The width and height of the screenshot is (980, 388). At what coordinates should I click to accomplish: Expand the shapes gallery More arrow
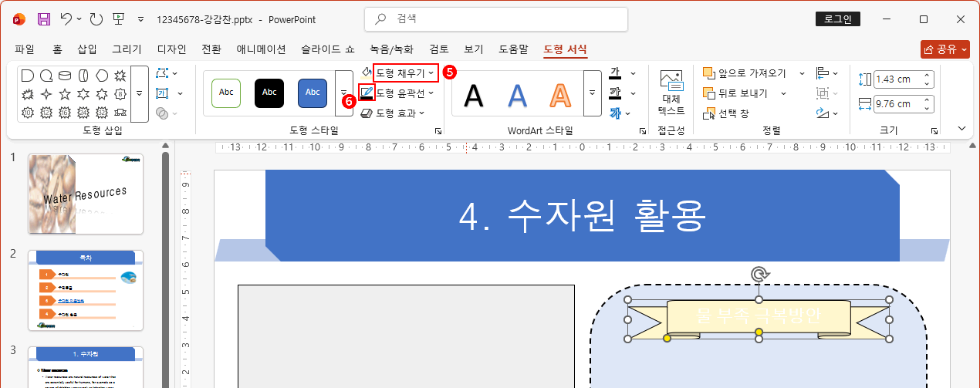pyautogui.click(x=139, y=94)
